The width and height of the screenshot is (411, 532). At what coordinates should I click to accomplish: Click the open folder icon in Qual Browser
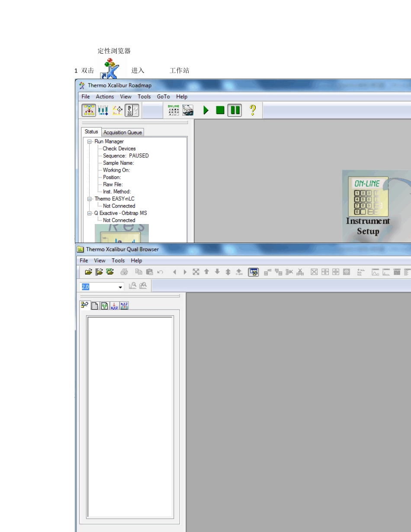click(x=88, y=272)
